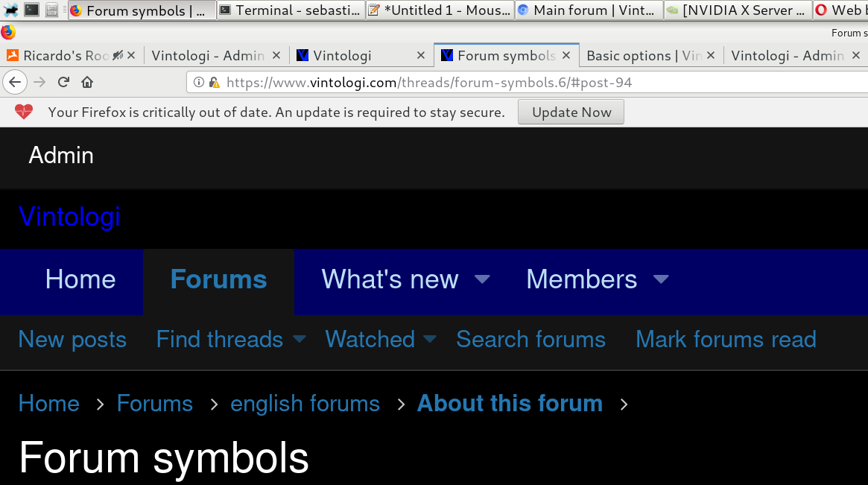The image size is (868, 485).
Task: Close the Forum symbols browser tab
Action: pyautogui.click(x=566, y=56)
